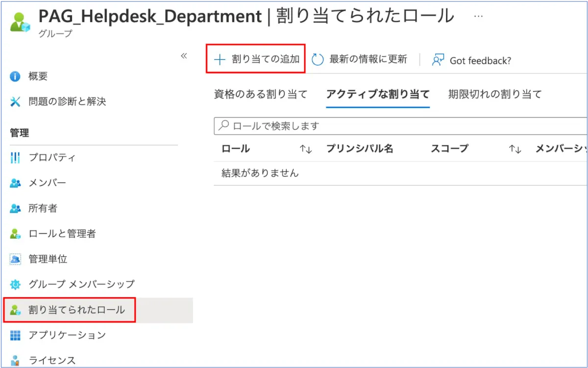Click the 管理 section heading
The width and height of the screenshot is (588, 368).
tap(20, 133)
